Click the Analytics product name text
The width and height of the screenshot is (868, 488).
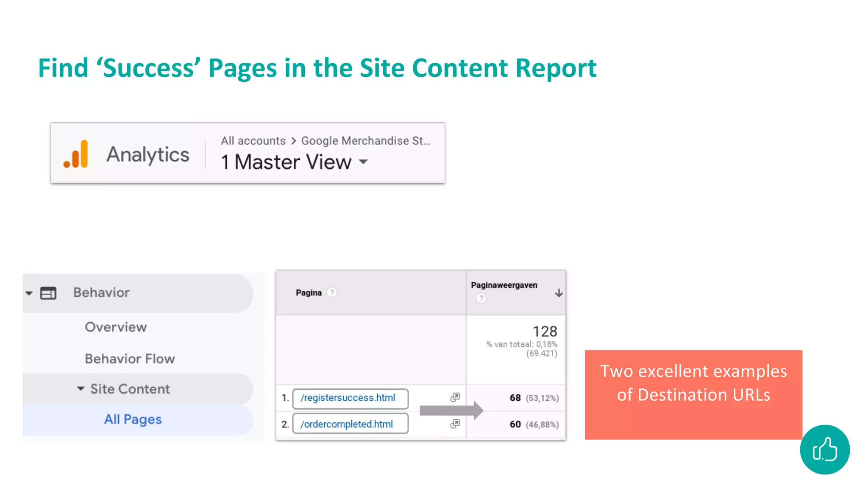[x=147, y=154]
